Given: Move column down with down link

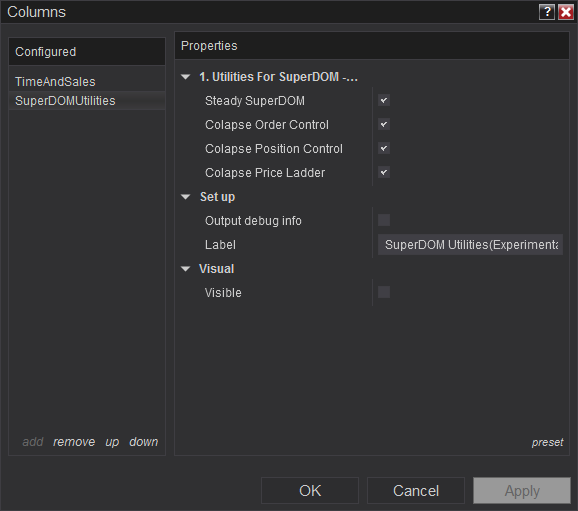Looking at the screenshot, I should coord(143,442).
